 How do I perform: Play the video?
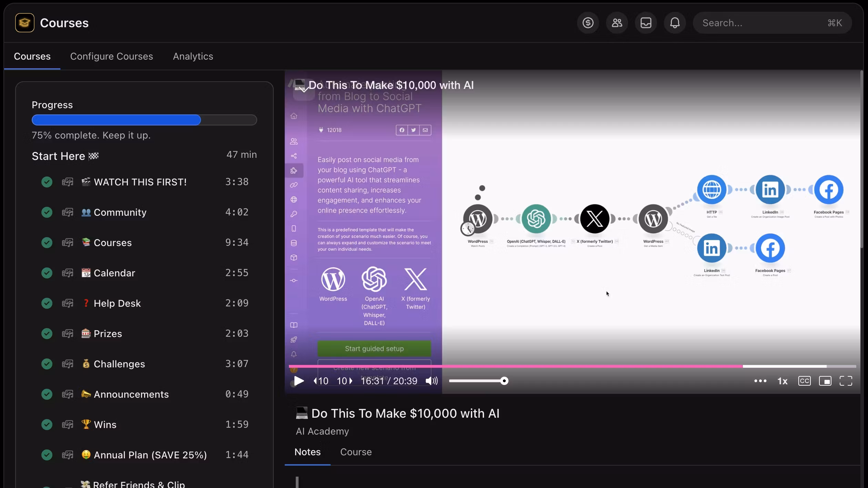299,381
